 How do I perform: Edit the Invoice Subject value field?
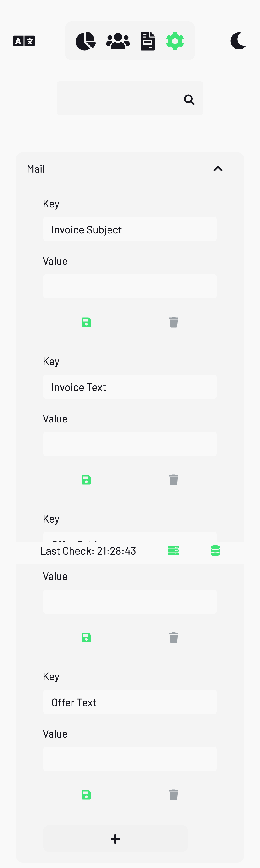130,286
